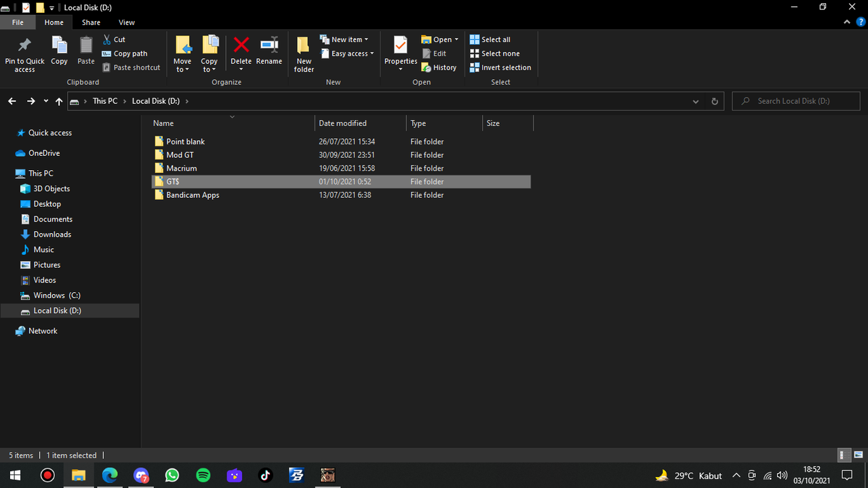Image resolution: width=868 pixels, height=488 pixels.
Task: Click the Search Local Disk (D:) box
Action: click(796, 101)
